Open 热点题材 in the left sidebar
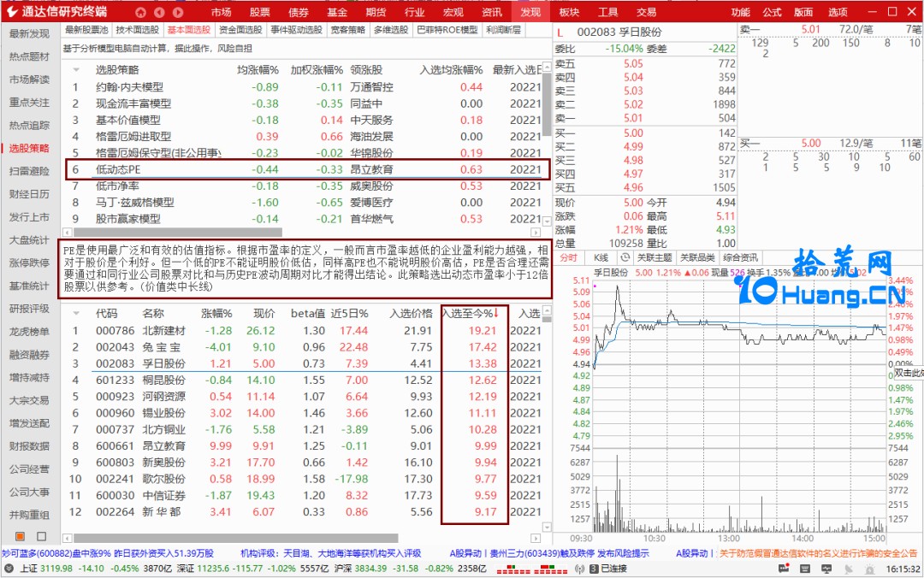Viewport: 924px width, 578px height. click(x=29, y=56)
